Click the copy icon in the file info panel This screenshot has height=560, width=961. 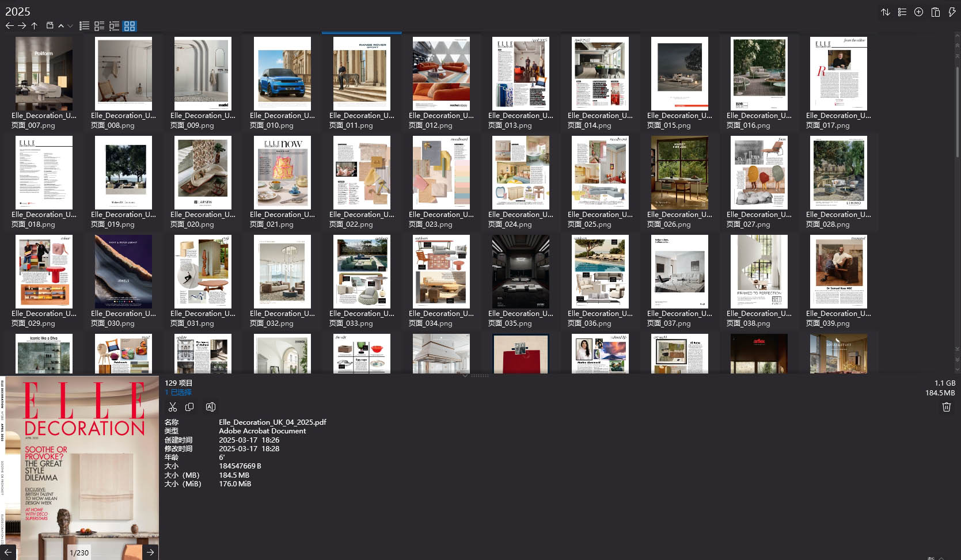tap(189, 407)
